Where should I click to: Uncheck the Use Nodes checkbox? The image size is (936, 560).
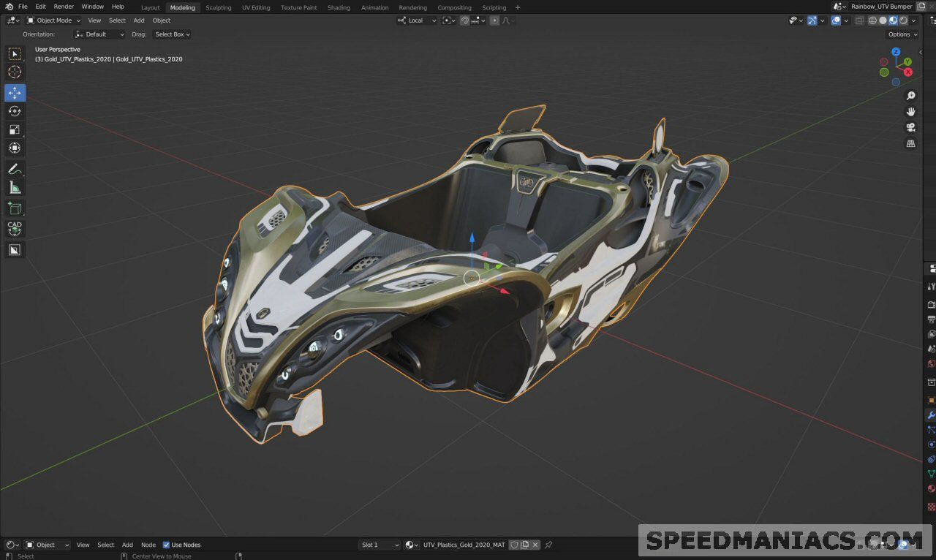click(166, 545)
